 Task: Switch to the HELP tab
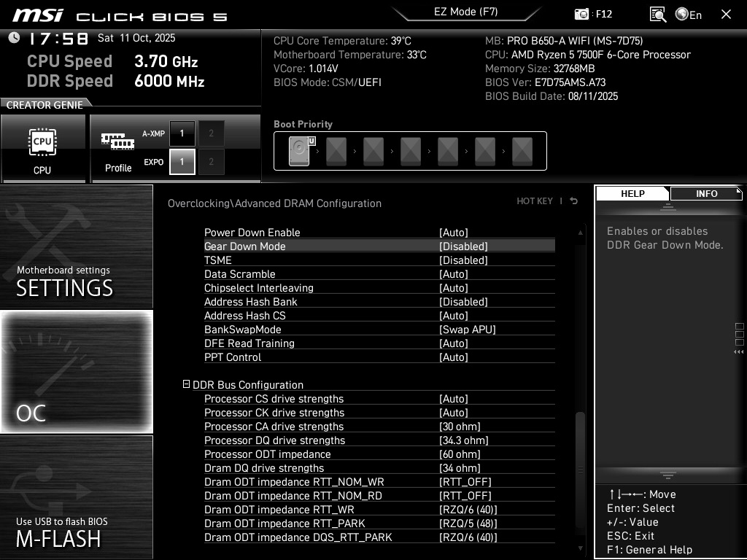tap(632, 193)
